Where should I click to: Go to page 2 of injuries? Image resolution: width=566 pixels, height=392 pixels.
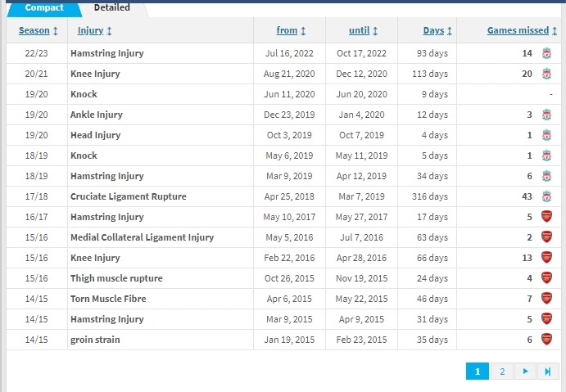pyautogui.click(x=502, y=372)
